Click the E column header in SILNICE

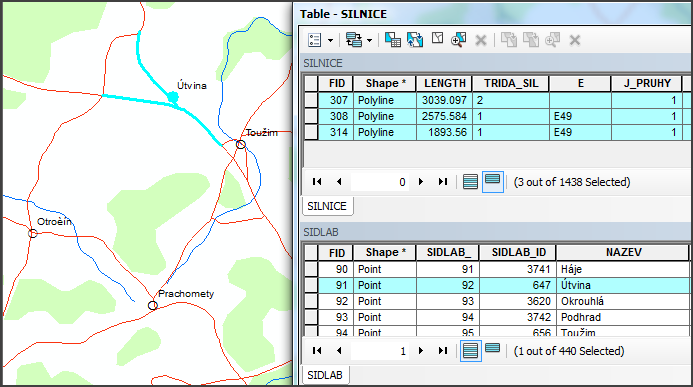(x=580, y=83)
